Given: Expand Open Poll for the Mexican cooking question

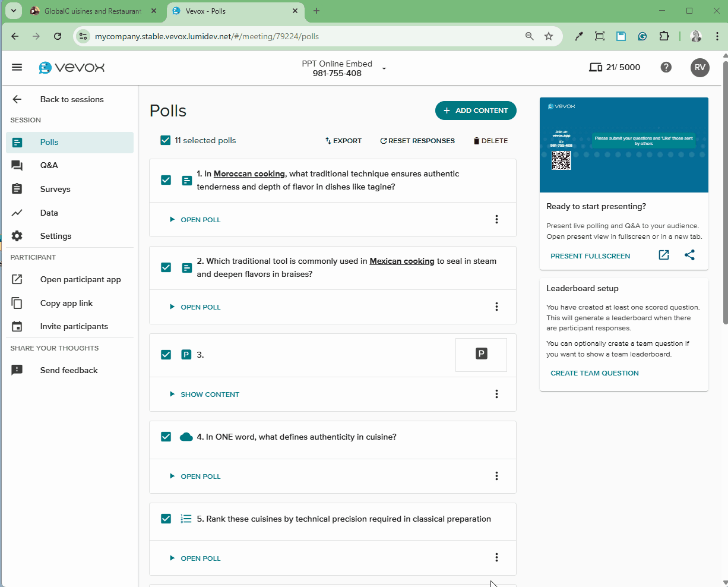Looking at the screenshot, I should [196, 307].
